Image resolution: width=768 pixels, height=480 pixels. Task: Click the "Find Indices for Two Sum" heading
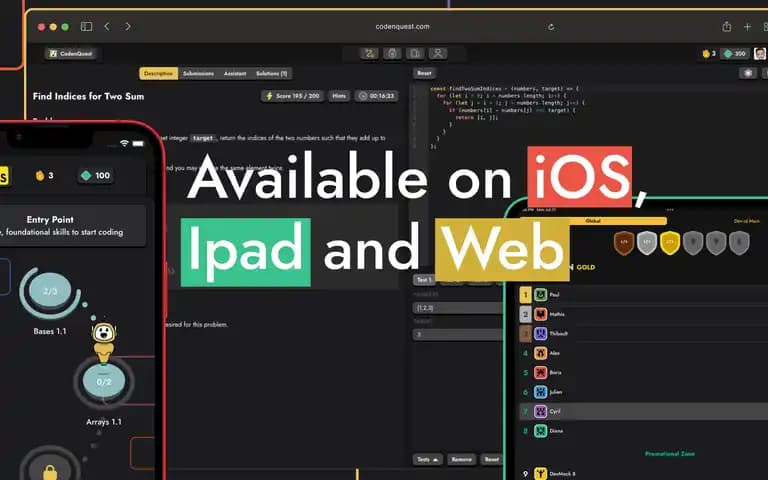click(89, 96)
